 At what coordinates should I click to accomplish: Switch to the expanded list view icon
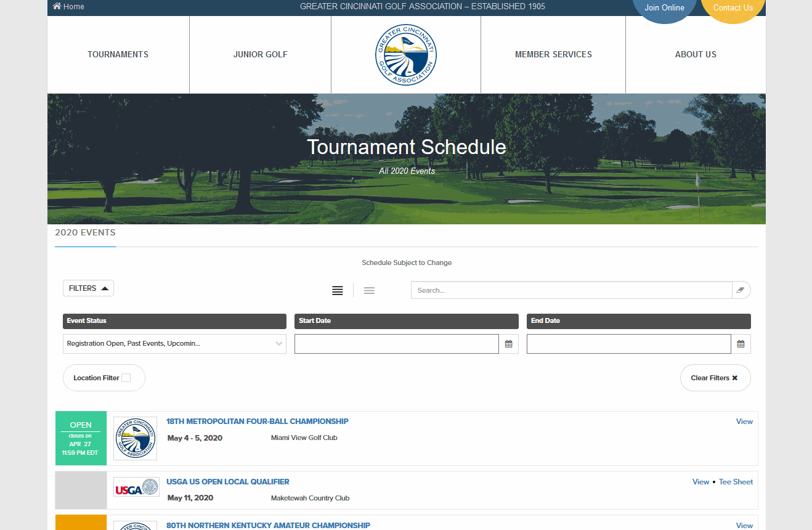click(x=338, y=291)
